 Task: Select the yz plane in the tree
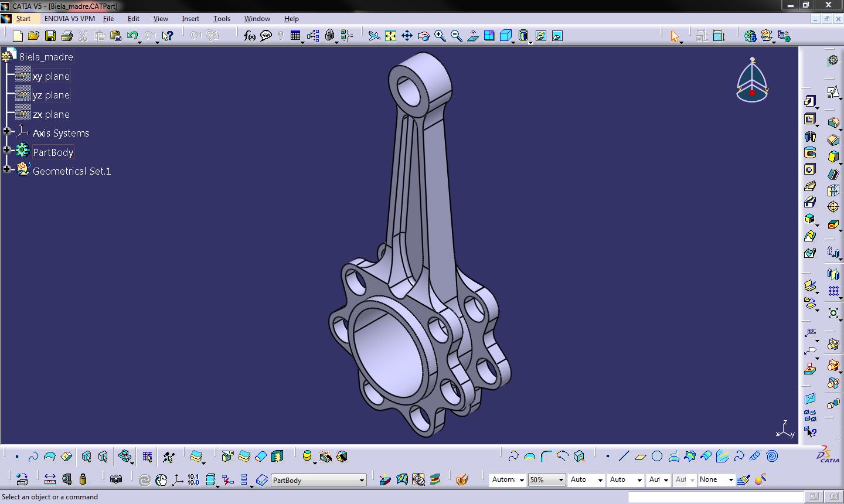tap(51, 95)
